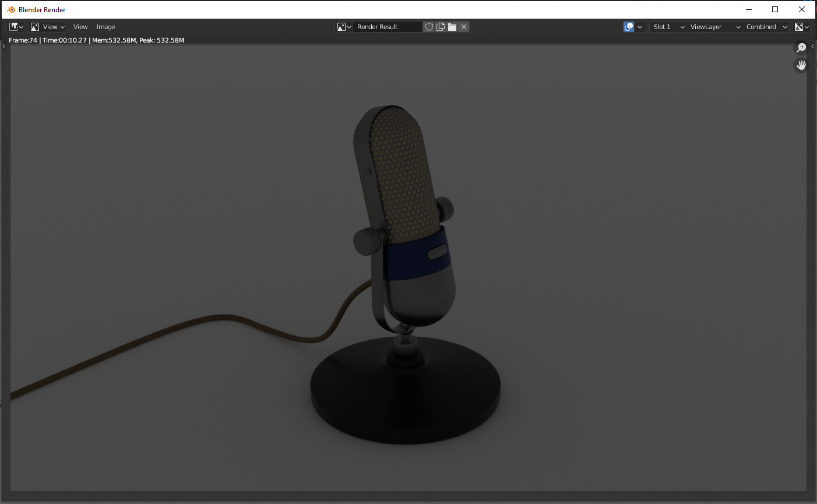Viewport: 817px width, 504px height.
Task: Expand the left toolbar arrow
Action: tap(3, 47)
